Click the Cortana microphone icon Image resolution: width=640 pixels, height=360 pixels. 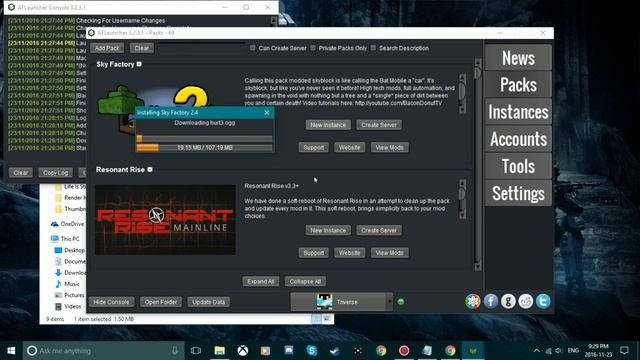coord(175,351)
